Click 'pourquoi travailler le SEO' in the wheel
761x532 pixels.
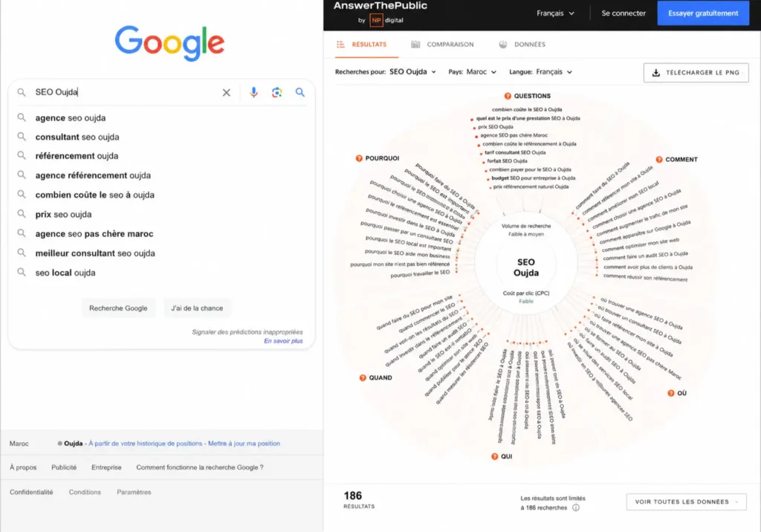pos(421,274)
